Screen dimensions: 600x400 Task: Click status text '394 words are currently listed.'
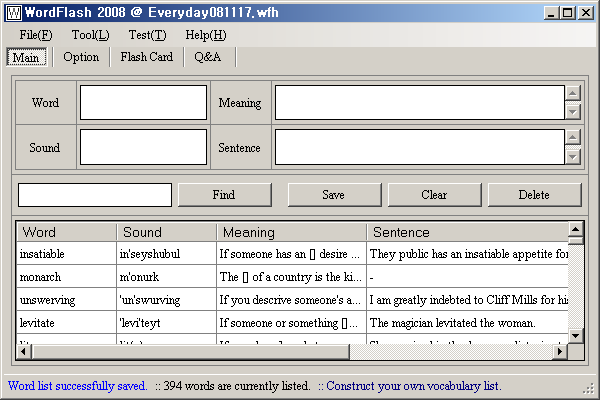click(237, 386)
